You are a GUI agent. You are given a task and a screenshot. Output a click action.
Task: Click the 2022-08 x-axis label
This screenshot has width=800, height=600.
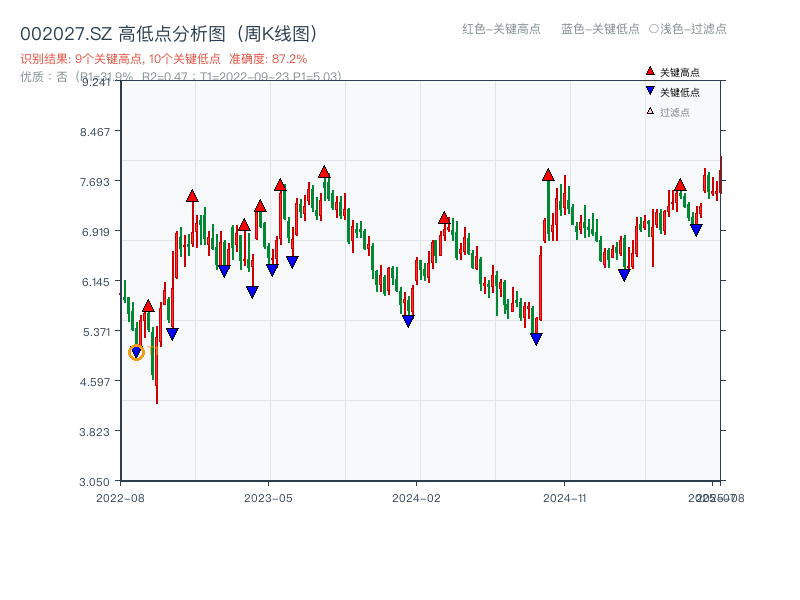(120, 498)
